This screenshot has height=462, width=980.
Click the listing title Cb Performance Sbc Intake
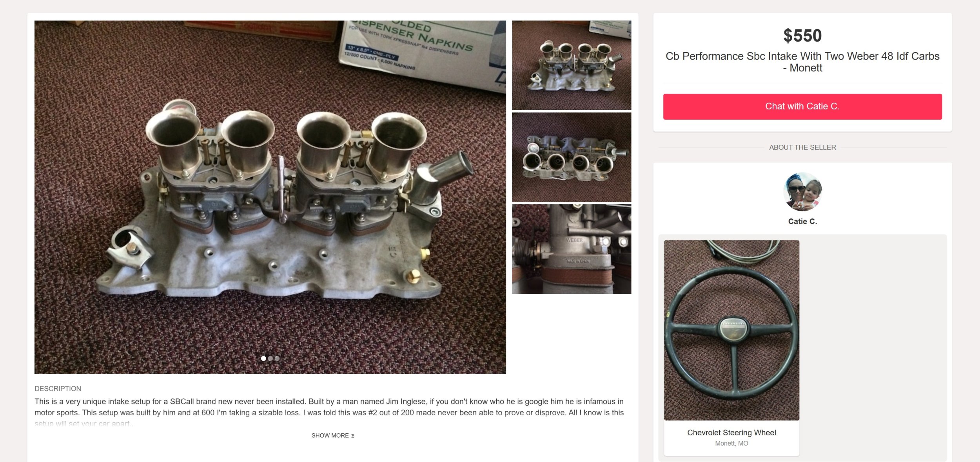point(802,62)
